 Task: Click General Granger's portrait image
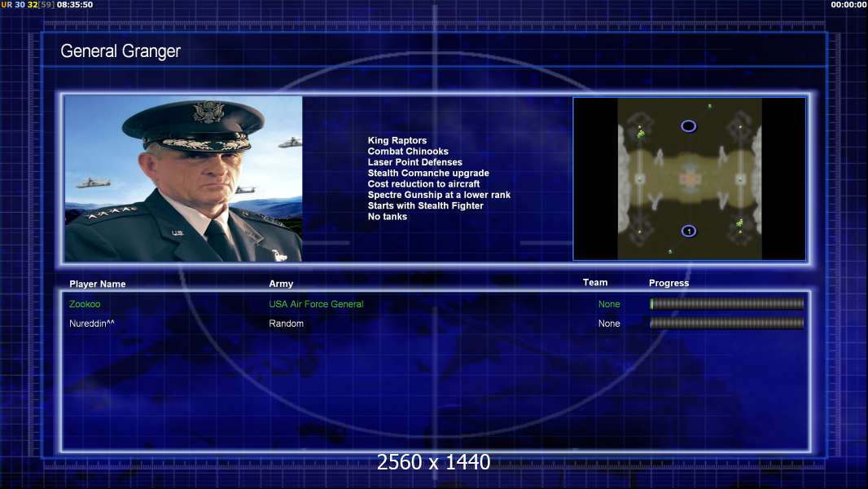tap(183, 178)
